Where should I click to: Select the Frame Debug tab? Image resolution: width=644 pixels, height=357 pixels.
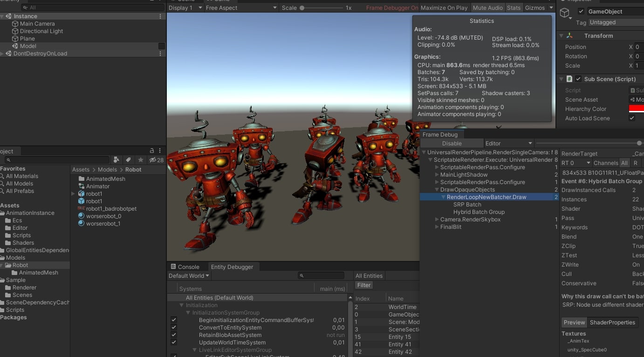click(440, 135)
